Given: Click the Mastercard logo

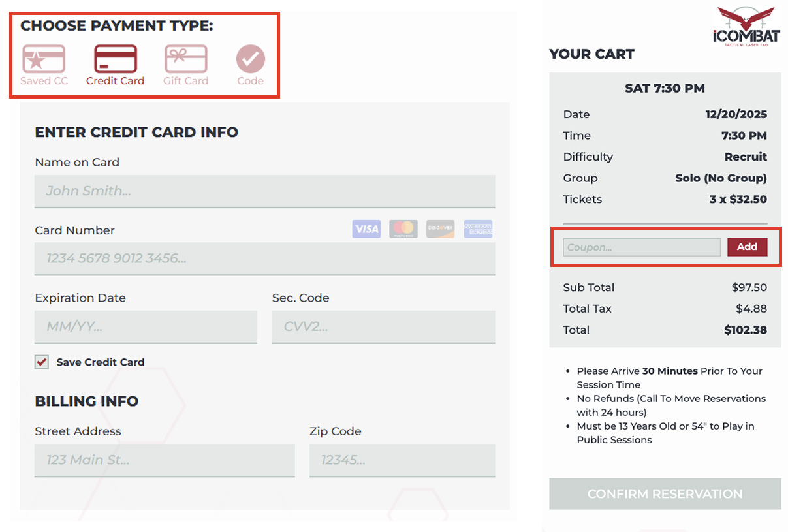Looking at the screenshot, I should tap(403, 228).
